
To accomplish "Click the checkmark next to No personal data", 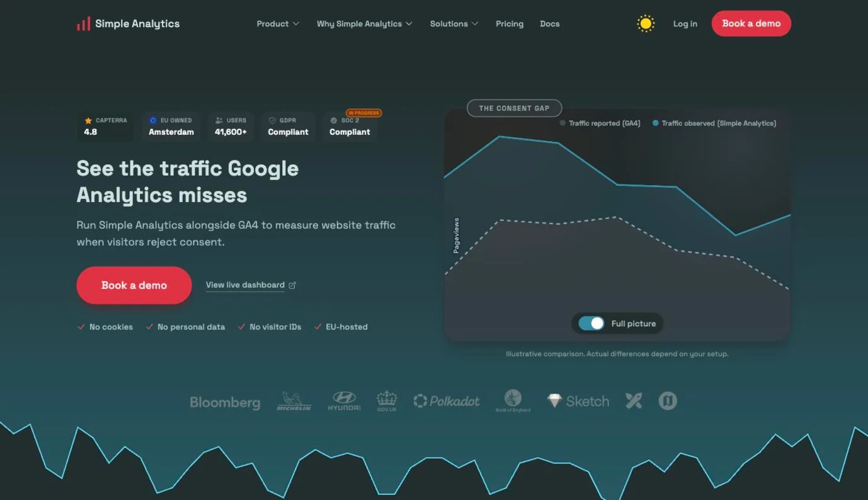I will tap(149, 327).
